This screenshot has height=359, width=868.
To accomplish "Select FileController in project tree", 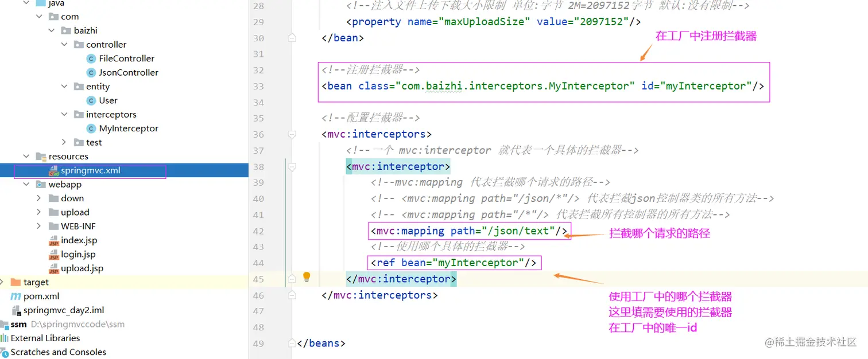I will (x=126, y=58).
